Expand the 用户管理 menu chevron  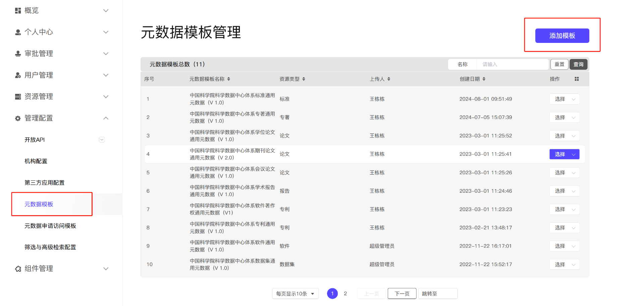pos(106,75)
